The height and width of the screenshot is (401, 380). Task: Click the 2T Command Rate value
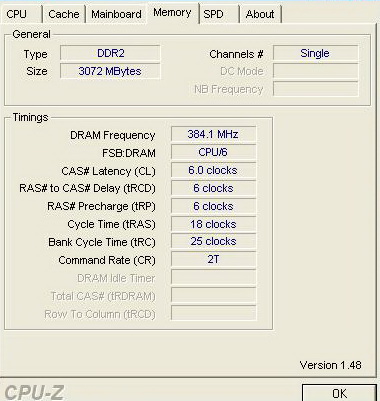[213, 260]
